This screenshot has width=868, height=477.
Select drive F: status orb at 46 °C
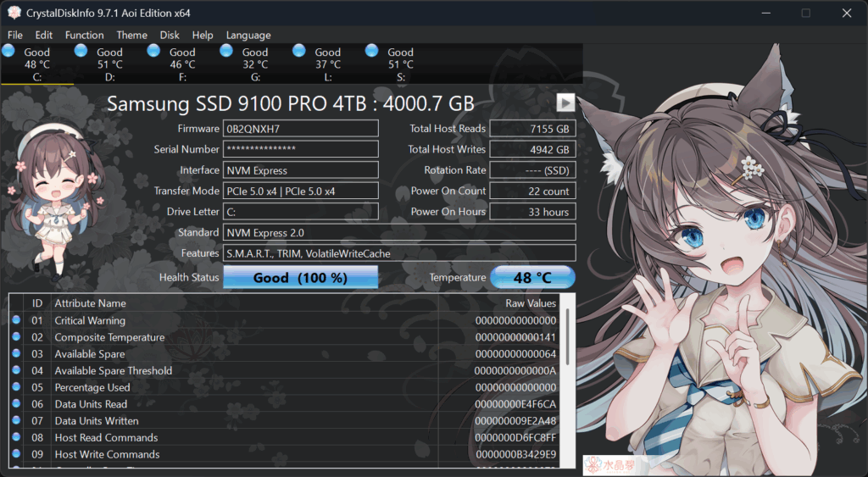pos(154,51)
